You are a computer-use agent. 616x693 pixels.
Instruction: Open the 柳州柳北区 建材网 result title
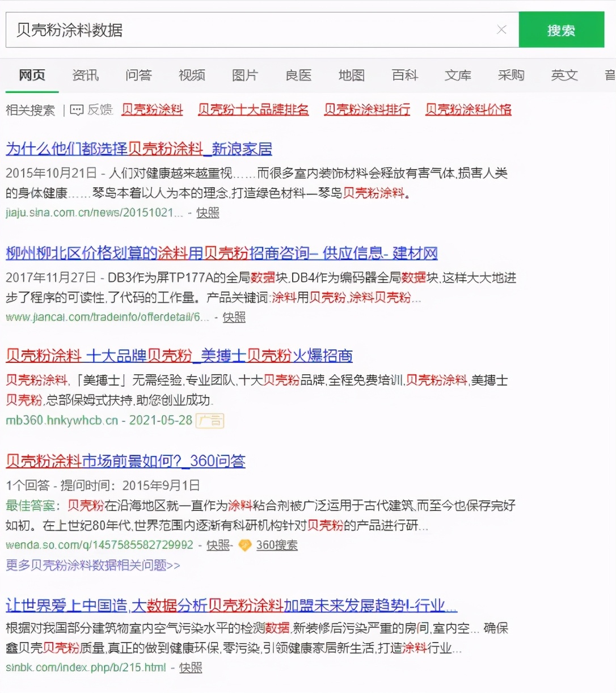click(221, 253)
